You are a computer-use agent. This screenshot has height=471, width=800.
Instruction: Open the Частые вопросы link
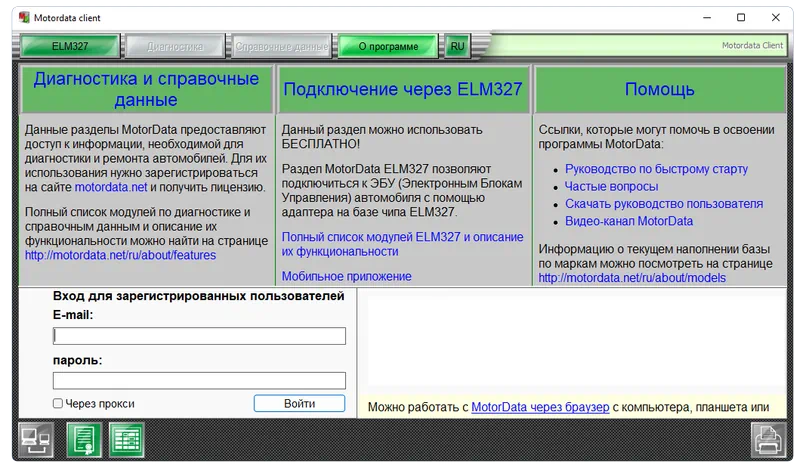tap(611, 186)
